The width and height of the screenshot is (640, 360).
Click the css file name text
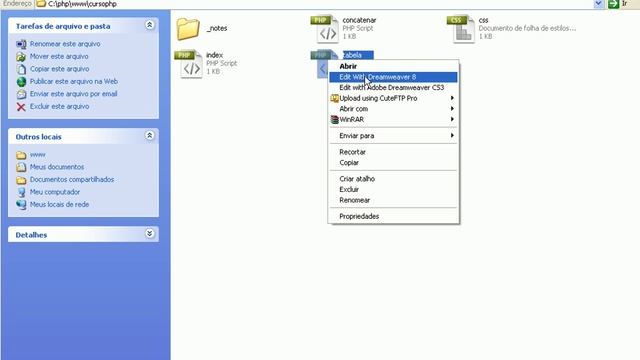tap(483, 20)
